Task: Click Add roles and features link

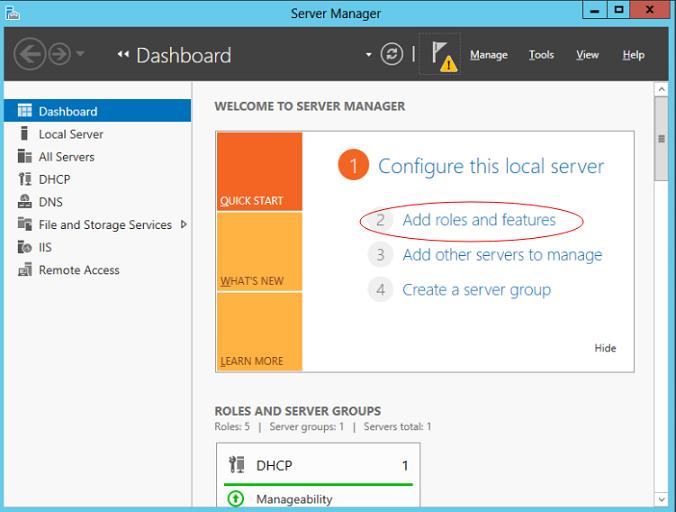Action: (x=478, y=220)
